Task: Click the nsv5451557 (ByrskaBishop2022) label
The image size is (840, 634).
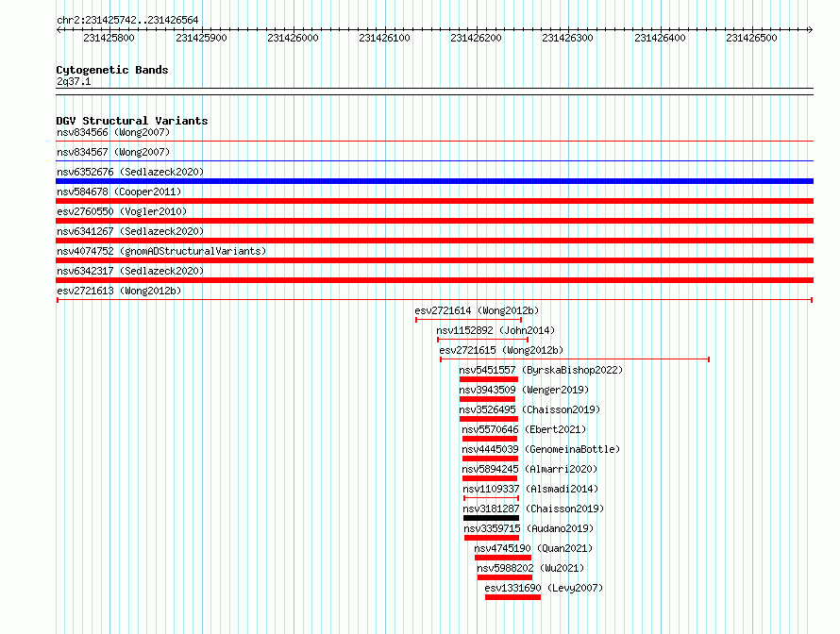Action: pyautogui.click(x=541, y=370)
